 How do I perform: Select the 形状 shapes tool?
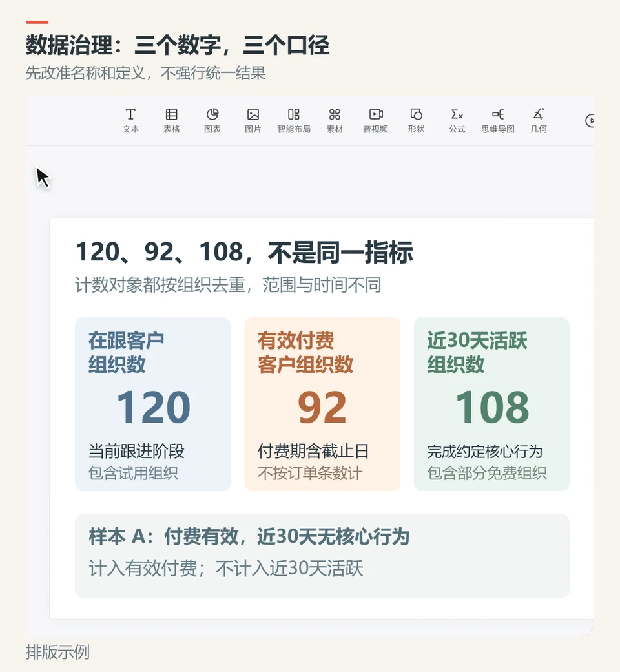(416, 120)
